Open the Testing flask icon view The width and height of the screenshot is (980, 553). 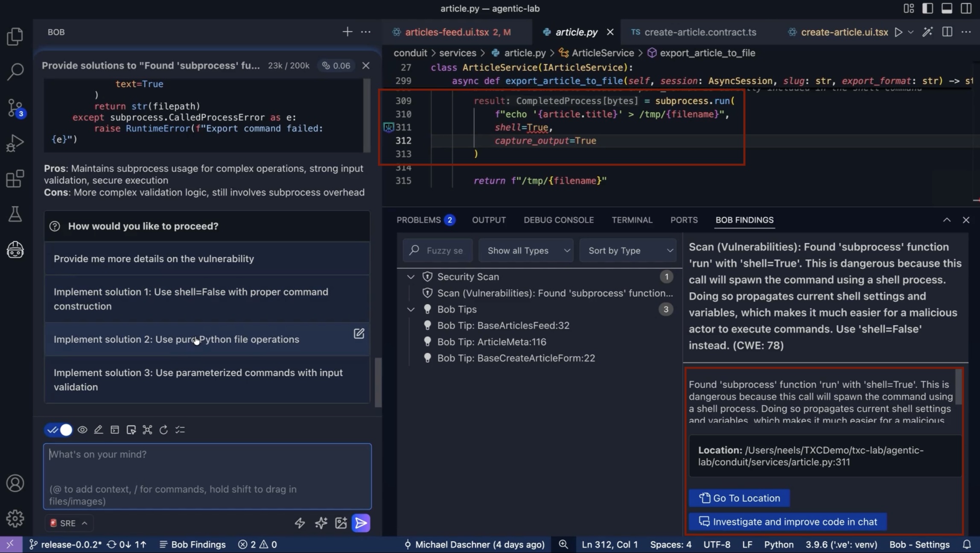point(15,214)
